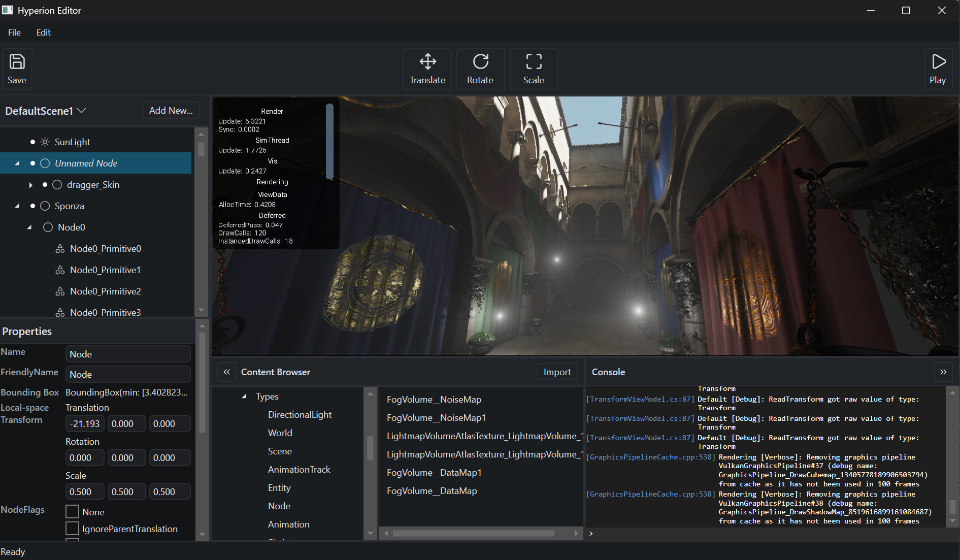Click the TransformViewModel.cs:87 source link on the first console line

click(x=640, y=400)
